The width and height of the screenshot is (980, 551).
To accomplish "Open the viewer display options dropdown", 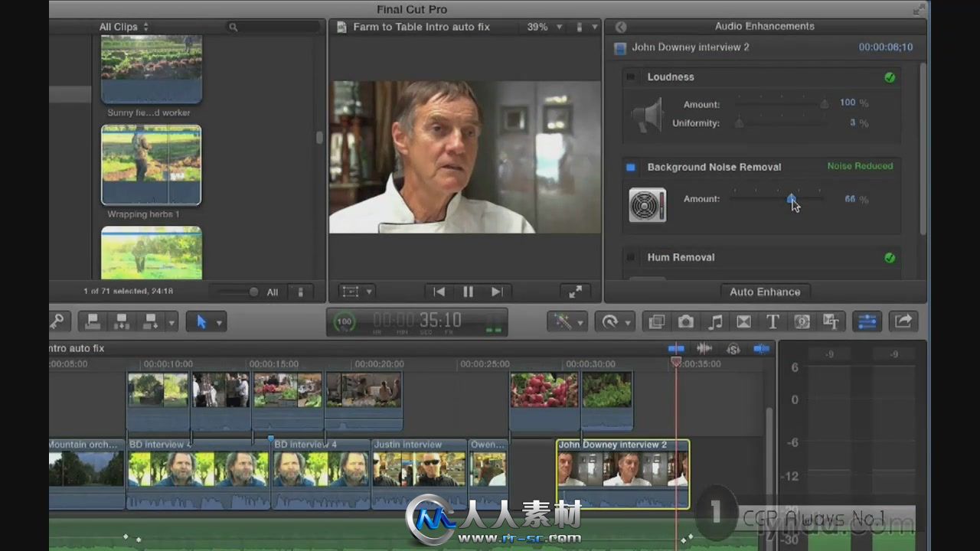I will coord(586,27).
